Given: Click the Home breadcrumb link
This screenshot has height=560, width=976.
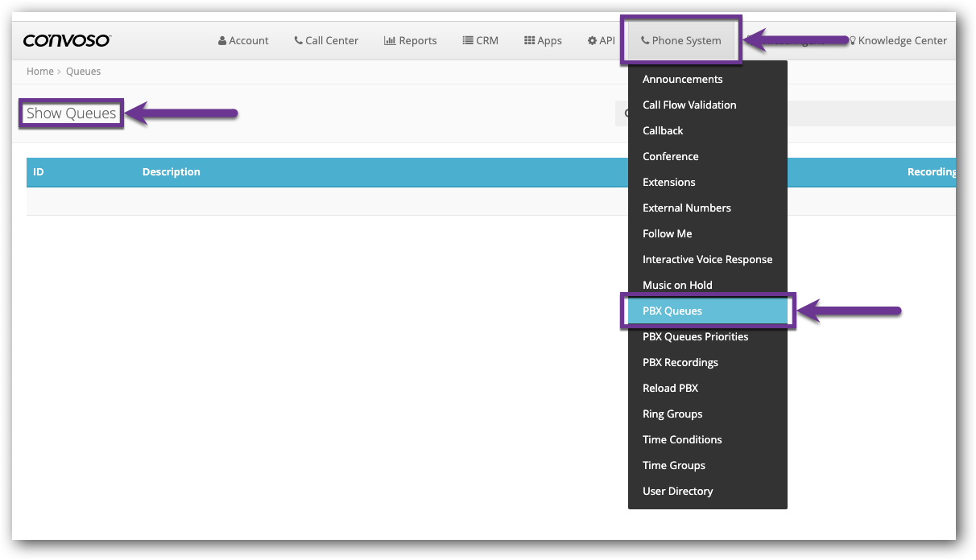Looking at the screenshot, I should [x=39, y=71].
